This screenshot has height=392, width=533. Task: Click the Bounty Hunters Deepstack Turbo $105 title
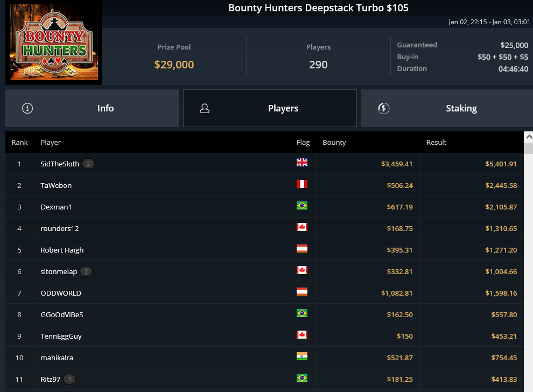click(318, 8)
